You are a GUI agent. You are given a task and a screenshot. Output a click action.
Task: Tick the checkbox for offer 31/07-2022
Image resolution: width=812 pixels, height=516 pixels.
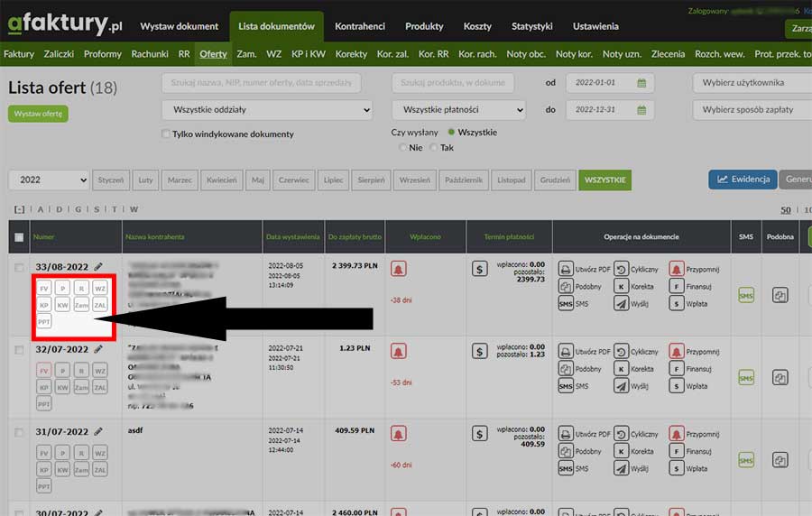20,432
